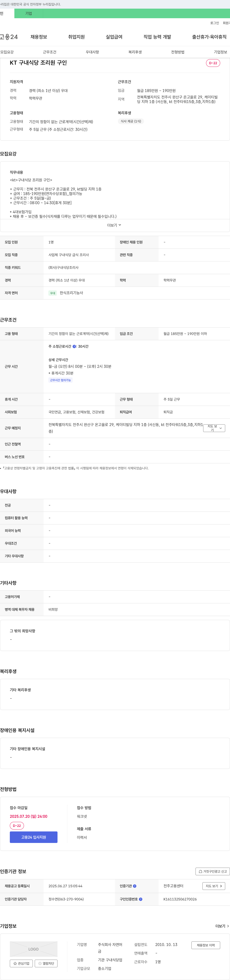Jump to the 복리후생 section tab
This screenshot has height=980, width=230.
[135, 52]
